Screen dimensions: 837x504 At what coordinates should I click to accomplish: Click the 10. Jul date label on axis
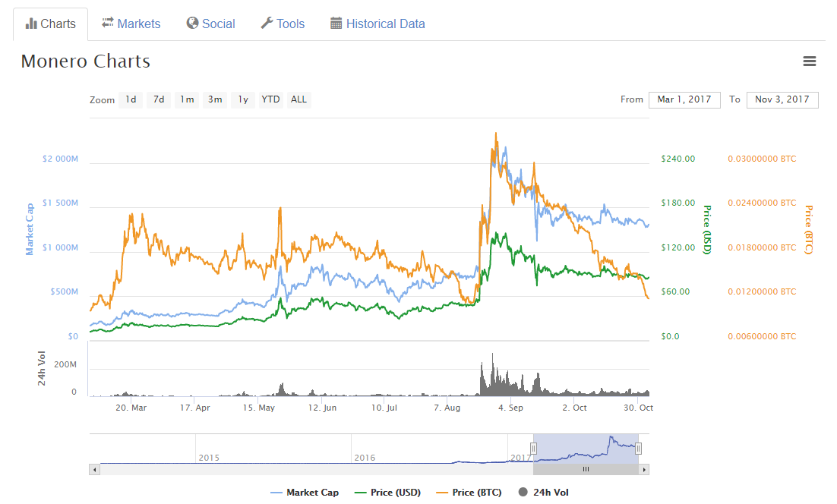click(384, 408)
